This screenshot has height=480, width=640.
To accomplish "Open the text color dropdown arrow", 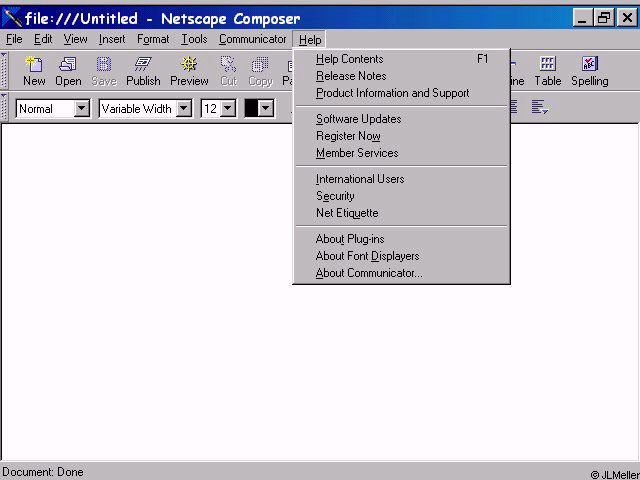I will pos(266,109).
